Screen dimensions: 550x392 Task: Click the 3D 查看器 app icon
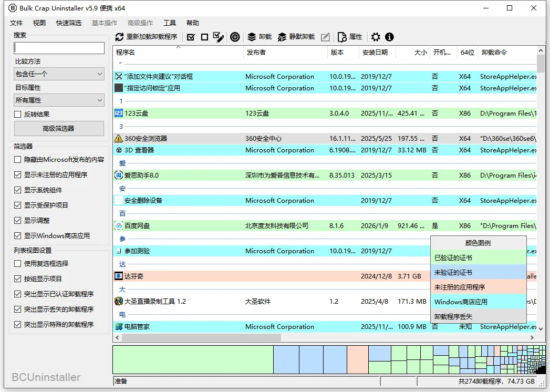click(x=119, y=150)
